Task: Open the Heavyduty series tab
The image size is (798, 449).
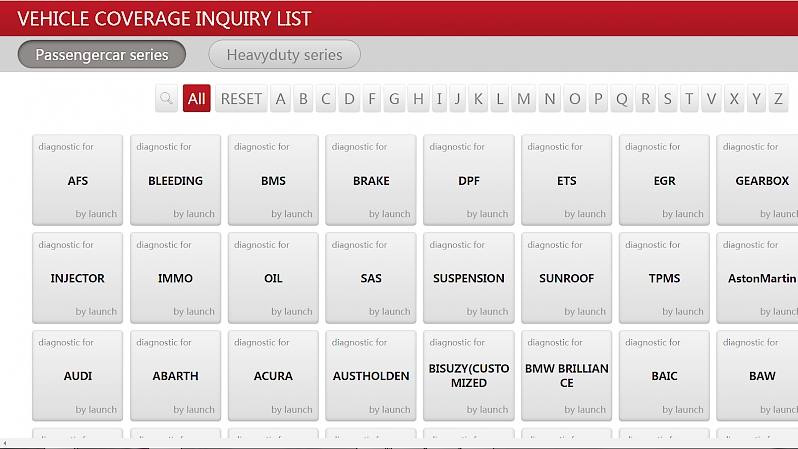Action: click(x=284, y=55)
